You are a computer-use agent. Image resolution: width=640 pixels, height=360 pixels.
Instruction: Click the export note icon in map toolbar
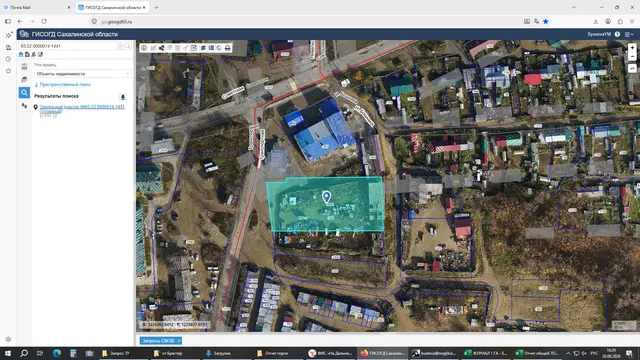(x=194, y=48)
